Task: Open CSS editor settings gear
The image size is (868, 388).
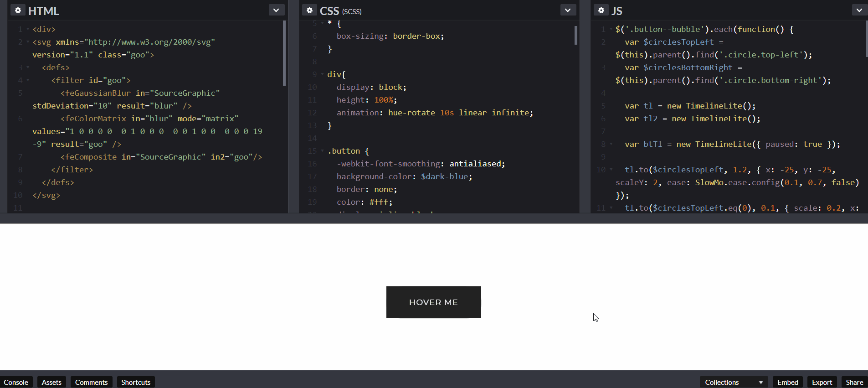Action: 309,10
